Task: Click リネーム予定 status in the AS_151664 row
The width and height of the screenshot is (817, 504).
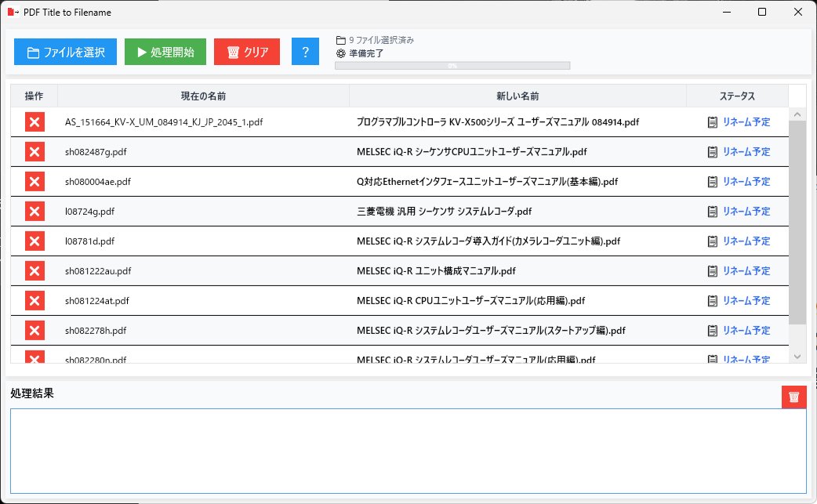Action: click(x=746, y=121)
